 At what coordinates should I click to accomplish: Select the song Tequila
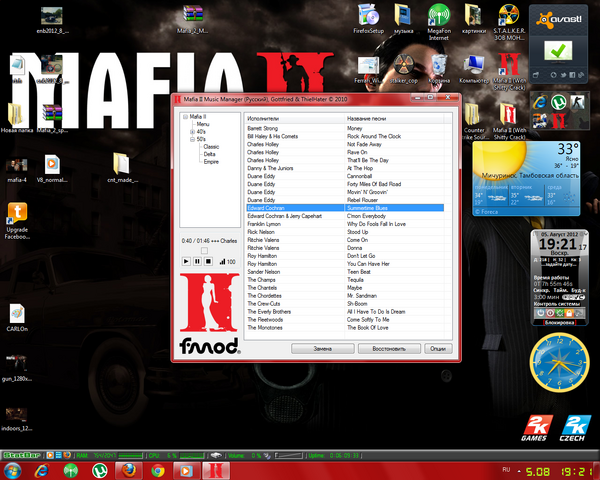point(355,280)
